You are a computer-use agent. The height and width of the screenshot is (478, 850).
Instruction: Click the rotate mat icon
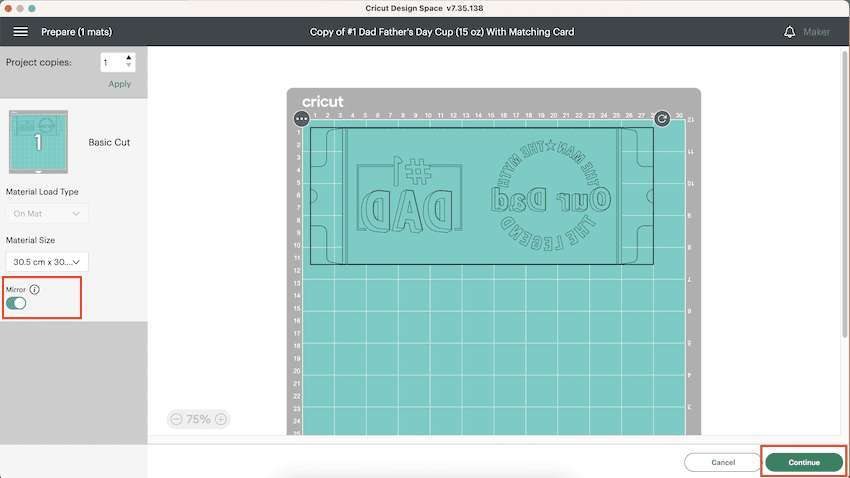coord(662,119)
